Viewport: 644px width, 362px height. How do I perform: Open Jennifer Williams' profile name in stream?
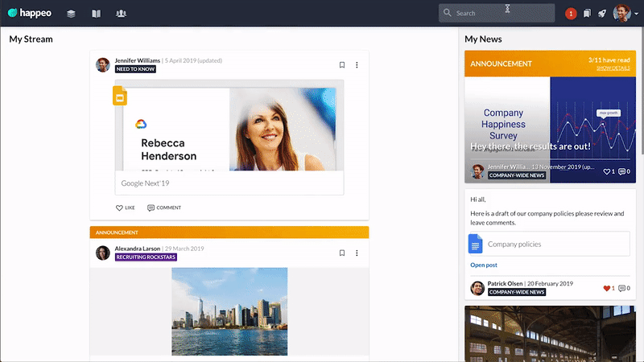(x=137, y=60)
